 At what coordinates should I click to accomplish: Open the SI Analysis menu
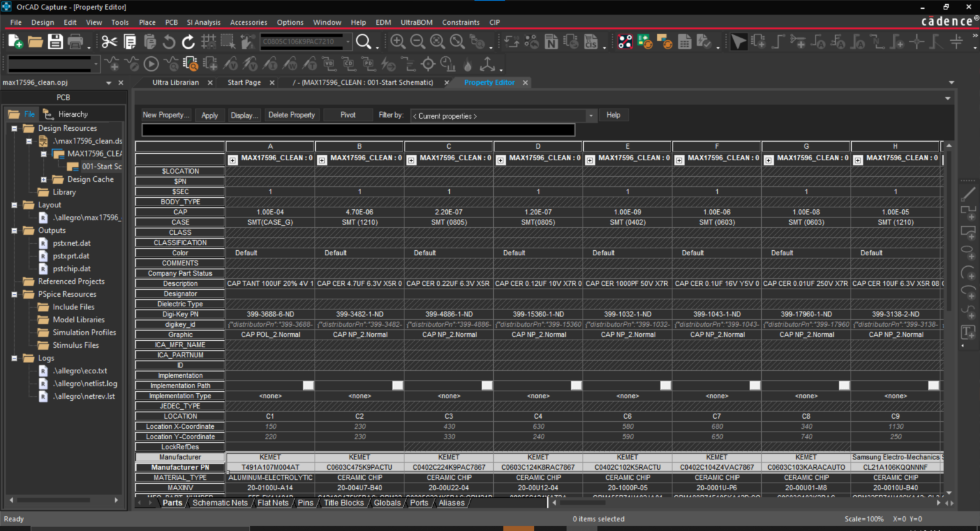(204, 22)
